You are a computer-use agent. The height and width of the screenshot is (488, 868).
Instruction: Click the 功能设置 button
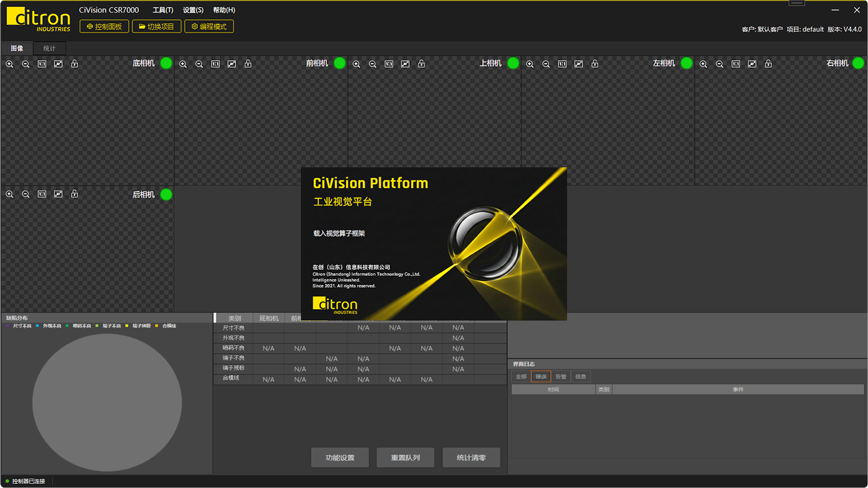click(x=340, y=457)
